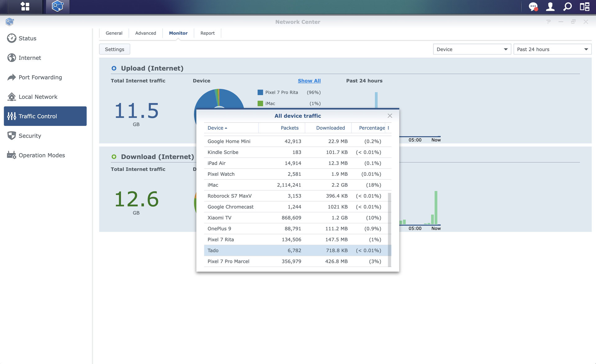This screenshot has width=596, height=364.
Task: Sort by the Packets column header
Action: click(282, 128)
